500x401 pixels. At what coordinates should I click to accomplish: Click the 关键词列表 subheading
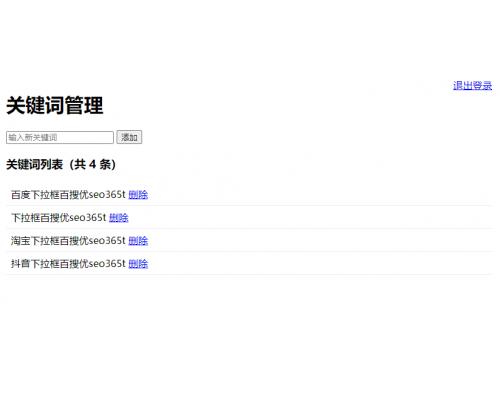[34, 164]
